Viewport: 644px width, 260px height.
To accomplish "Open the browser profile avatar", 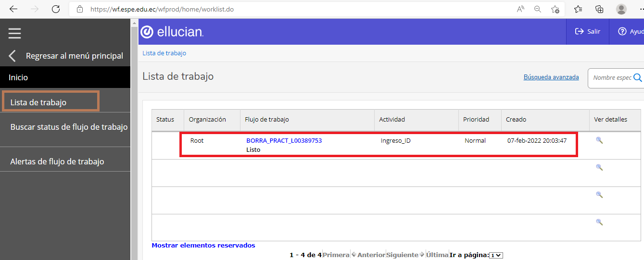I will (621, 9).
